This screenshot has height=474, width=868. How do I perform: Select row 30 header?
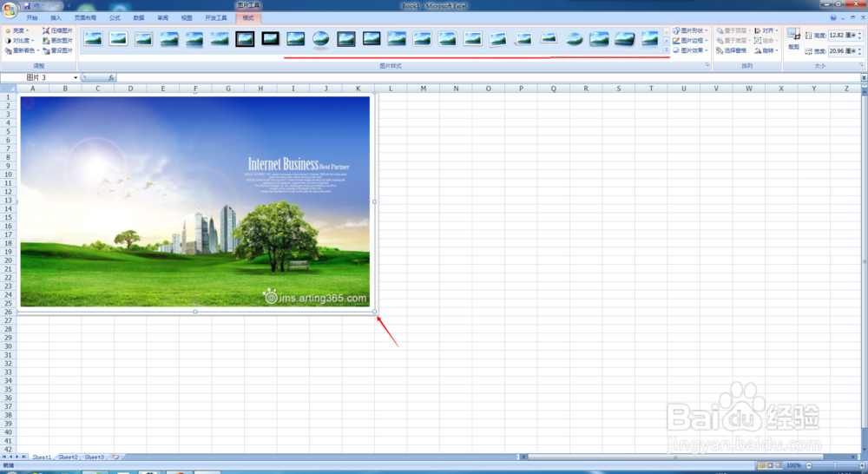click(x=8, y=346)
